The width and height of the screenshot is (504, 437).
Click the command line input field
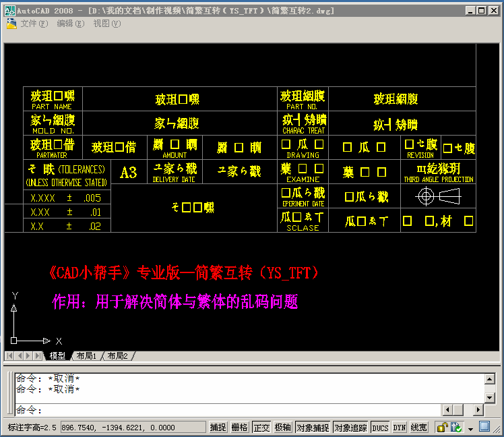click(228, 409)
